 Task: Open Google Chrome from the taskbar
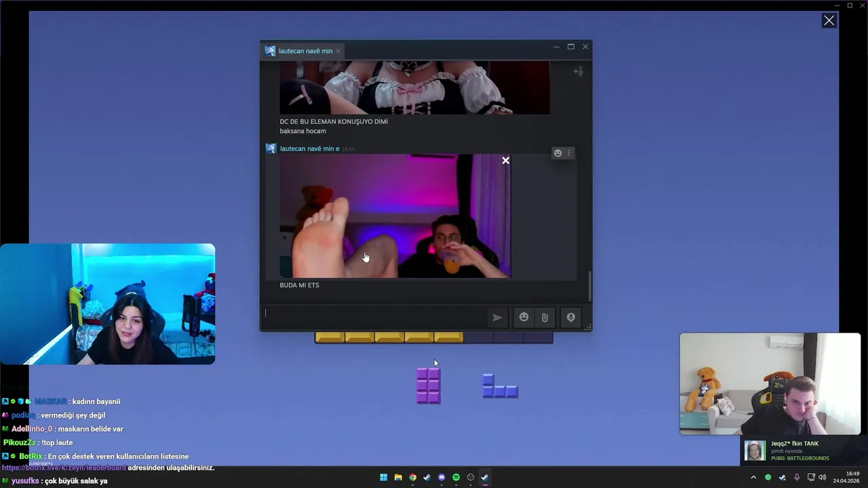point(412,477)
